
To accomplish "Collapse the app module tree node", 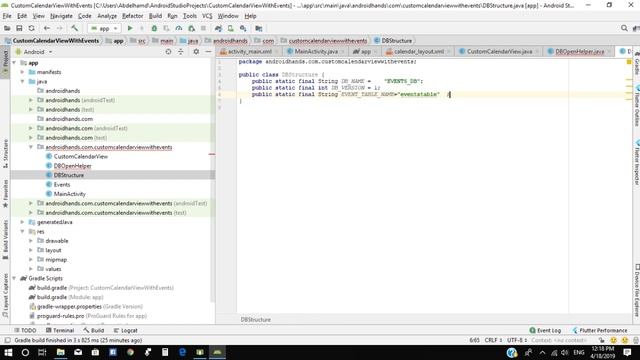I will tap(15, 63).
